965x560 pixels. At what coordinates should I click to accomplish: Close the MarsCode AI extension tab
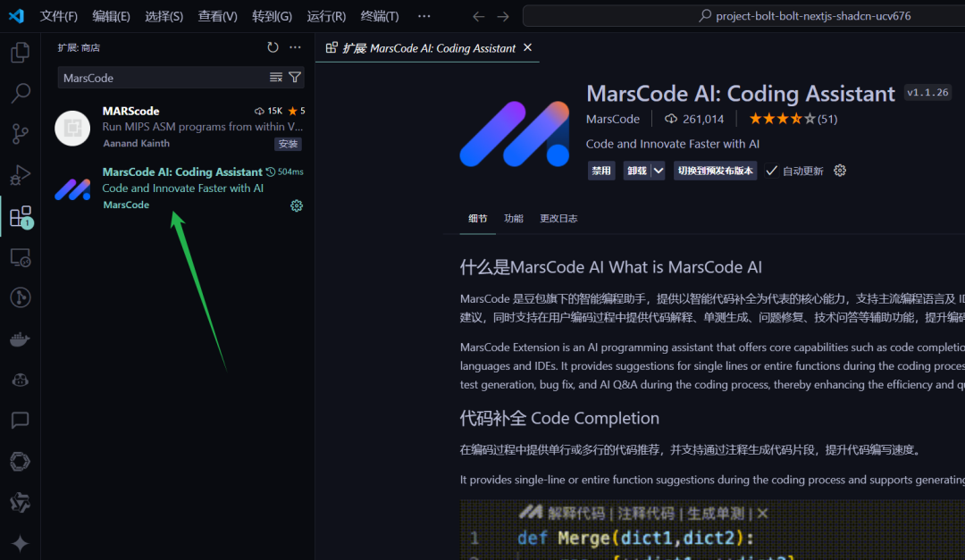[x=527, y=47]
